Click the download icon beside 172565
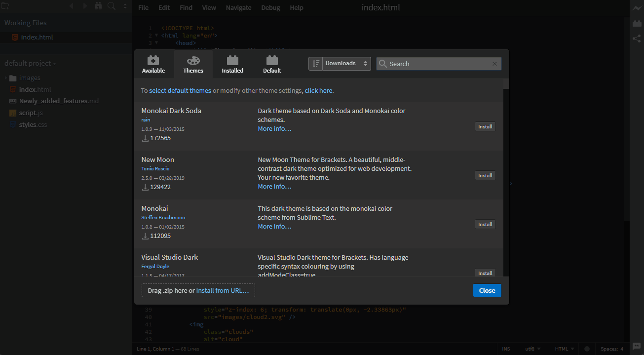Screen dimensions: 644x355 click(145, 138)
